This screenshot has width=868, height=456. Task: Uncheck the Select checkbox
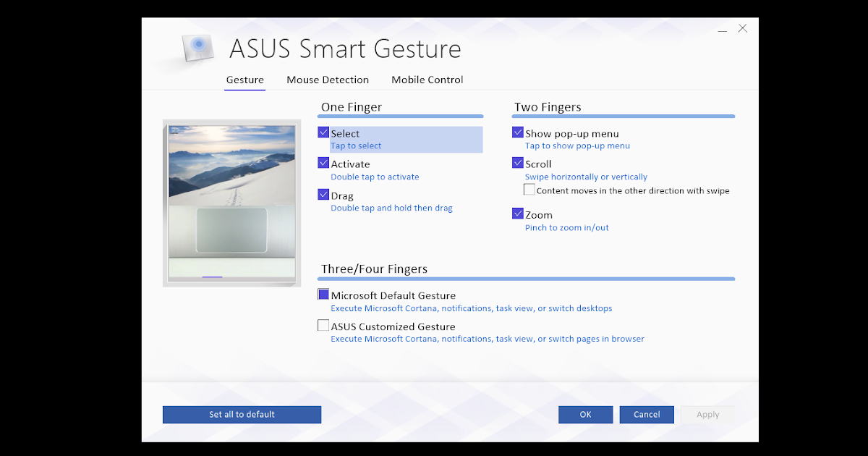(323, 132)
